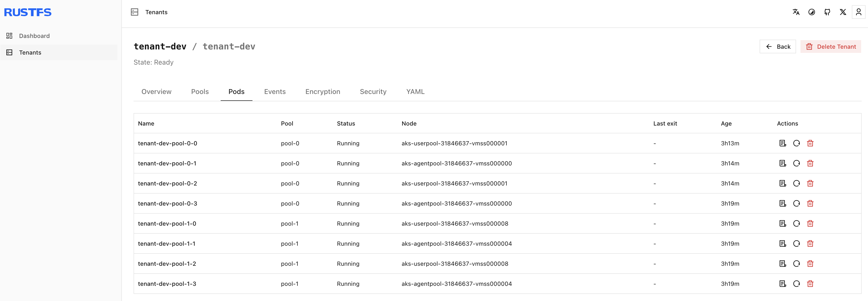Switch to the Overview tab
The height and width of the screenshot is (301, 868).
coord(156,92)
